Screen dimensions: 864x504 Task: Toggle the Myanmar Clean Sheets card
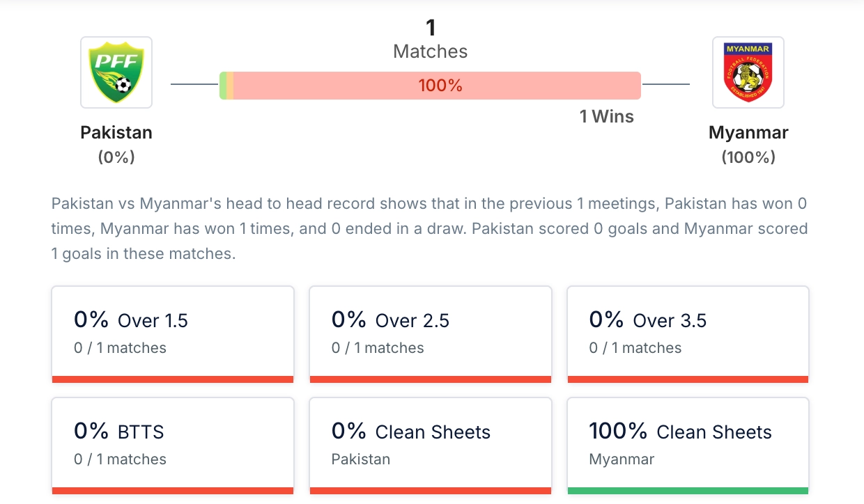[x=688, y=444]
